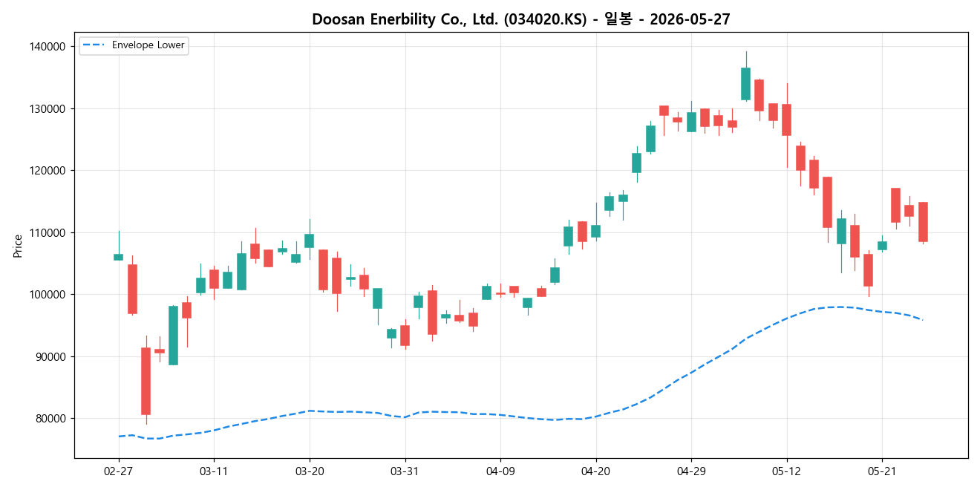980x490 pixels.
Task: Click the Envelope Lower legend label
Action: (148, 45)
